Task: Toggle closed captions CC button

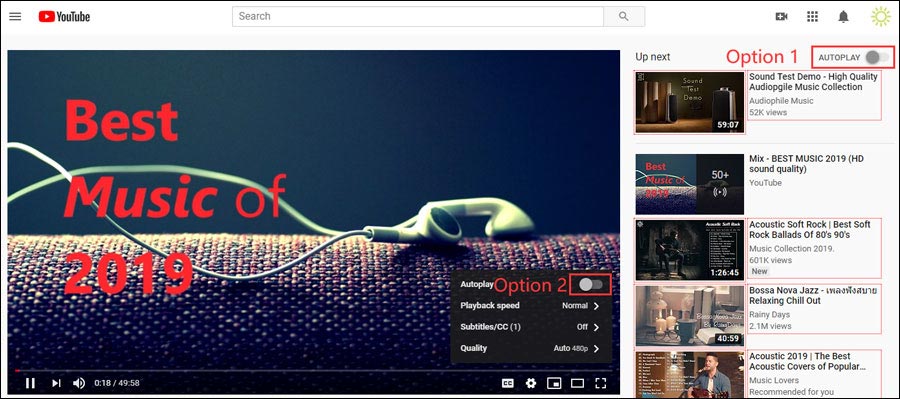Action: pyautogui.click(x=507, y=383)
